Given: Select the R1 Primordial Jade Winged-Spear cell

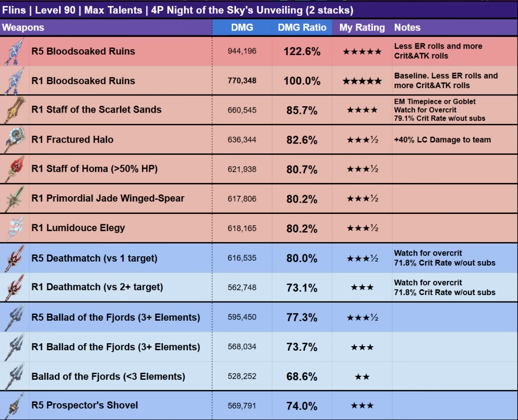Looking at the screenshot, I should (x=121, y=199).
